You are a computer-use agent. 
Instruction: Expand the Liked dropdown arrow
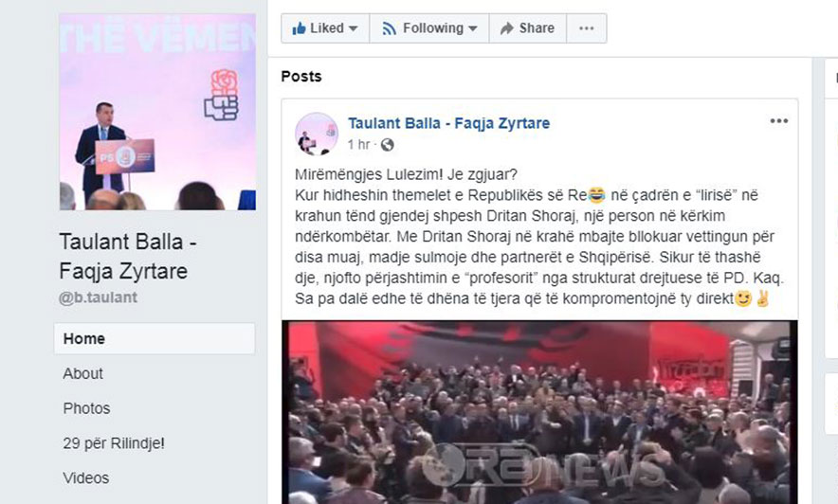(x=354, y=28)
